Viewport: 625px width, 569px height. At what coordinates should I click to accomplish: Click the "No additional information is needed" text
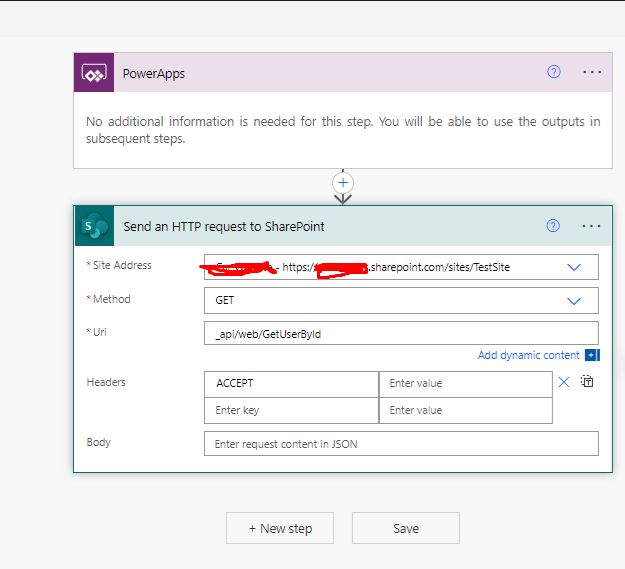343,130
